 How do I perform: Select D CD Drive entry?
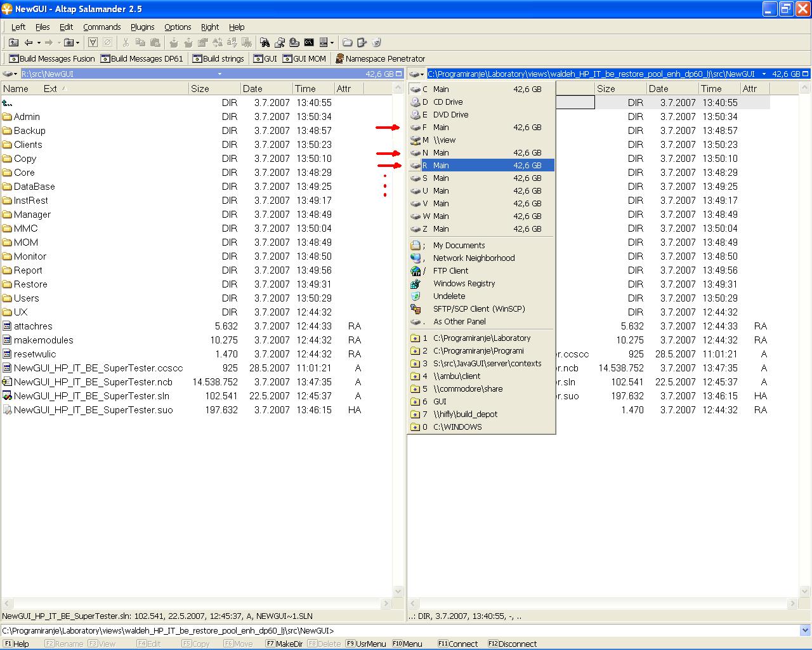[481, 102]
